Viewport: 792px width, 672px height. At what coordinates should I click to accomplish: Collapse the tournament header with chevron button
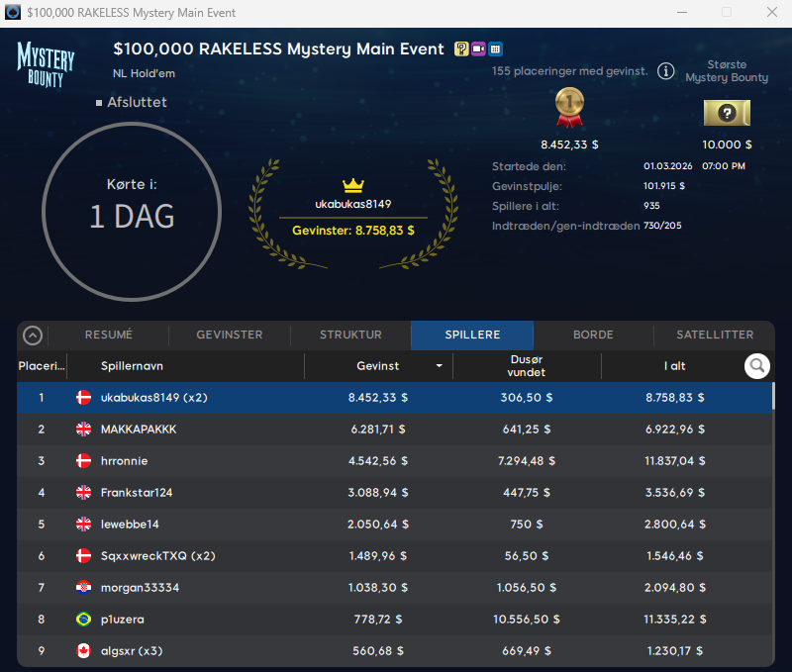click(x=33, y=336)
